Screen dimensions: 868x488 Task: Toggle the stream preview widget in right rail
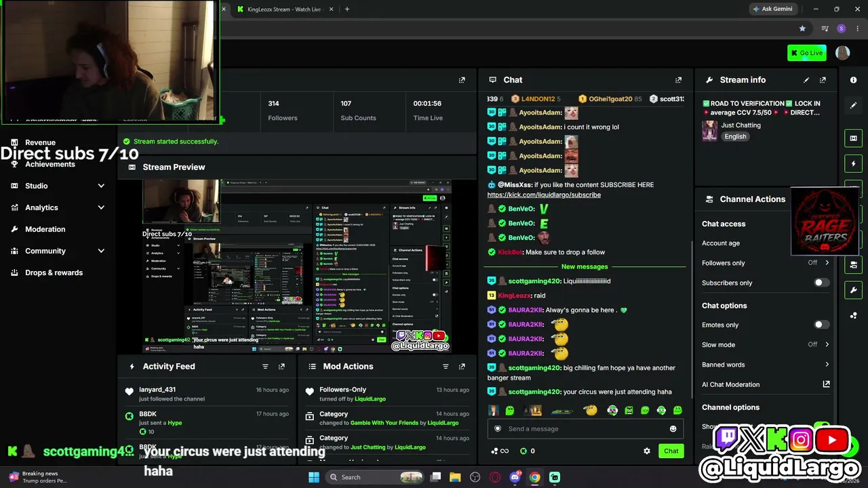(x=853, y=138)
